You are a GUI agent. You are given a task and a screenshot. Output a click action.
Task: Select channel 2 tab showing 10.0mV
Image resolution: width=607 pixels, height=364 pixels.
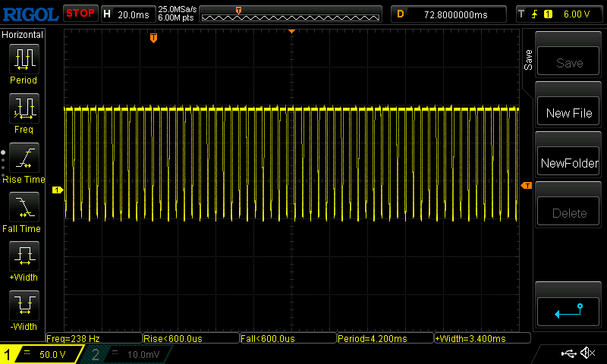tap(127, 354)
